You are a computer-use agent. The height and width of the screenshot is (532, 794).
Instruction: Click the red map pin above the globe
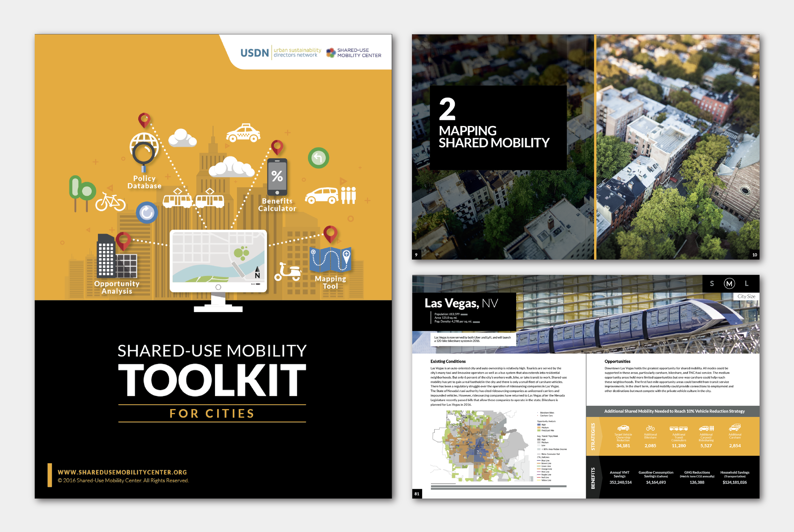click(x=144, y=120)
